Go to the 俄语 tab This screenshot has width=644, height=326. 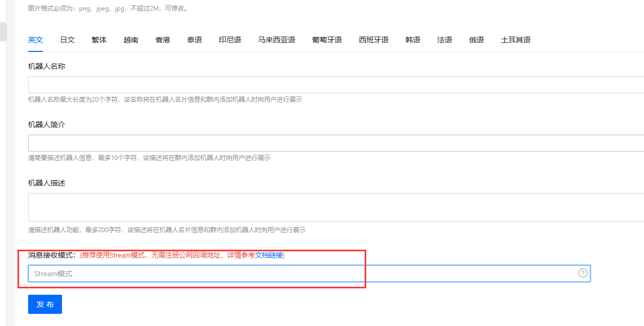coord(477,40)
